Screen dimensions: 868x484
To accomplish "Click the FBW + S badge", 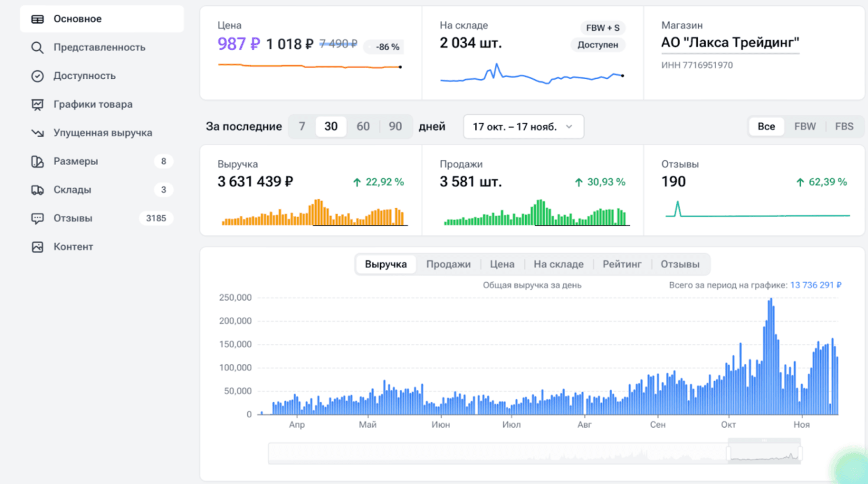I will [603, 28].
